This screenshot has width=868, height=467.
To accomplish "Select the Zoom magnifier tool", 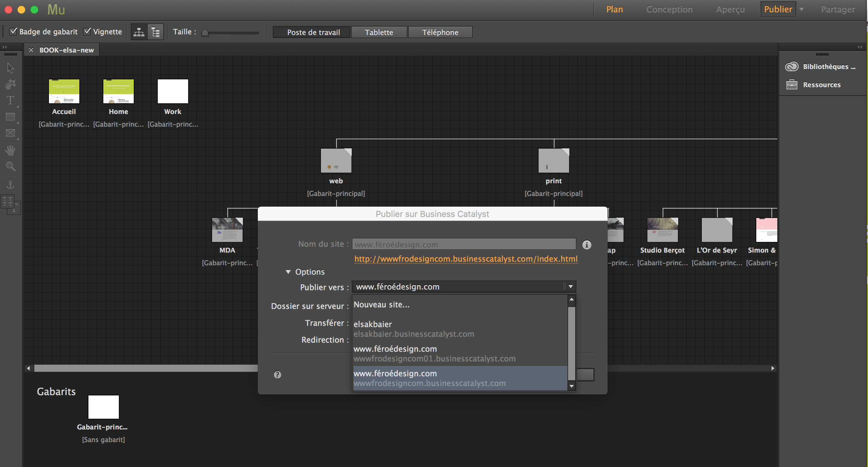I will [x=10, y=166].
